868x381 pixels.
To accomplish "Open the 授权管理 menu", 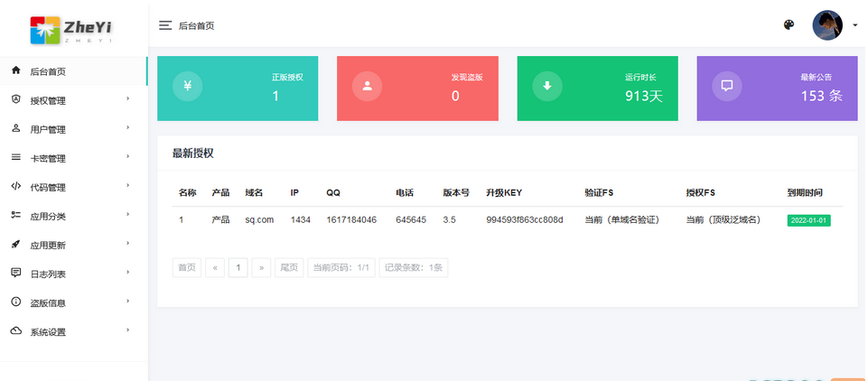I will click(x=74, y=100).
